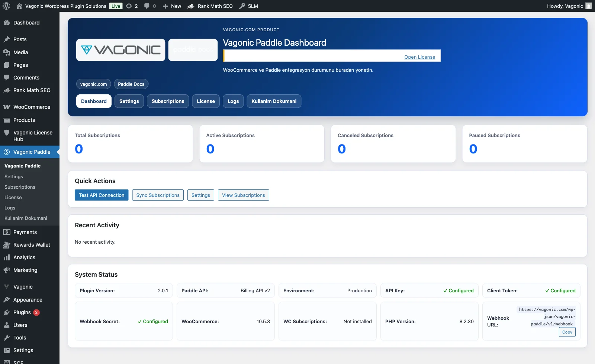Click the Active Subscriptions count 0
Screen dimensions: 595x364
pyautogui.click(x=210, y=149)
